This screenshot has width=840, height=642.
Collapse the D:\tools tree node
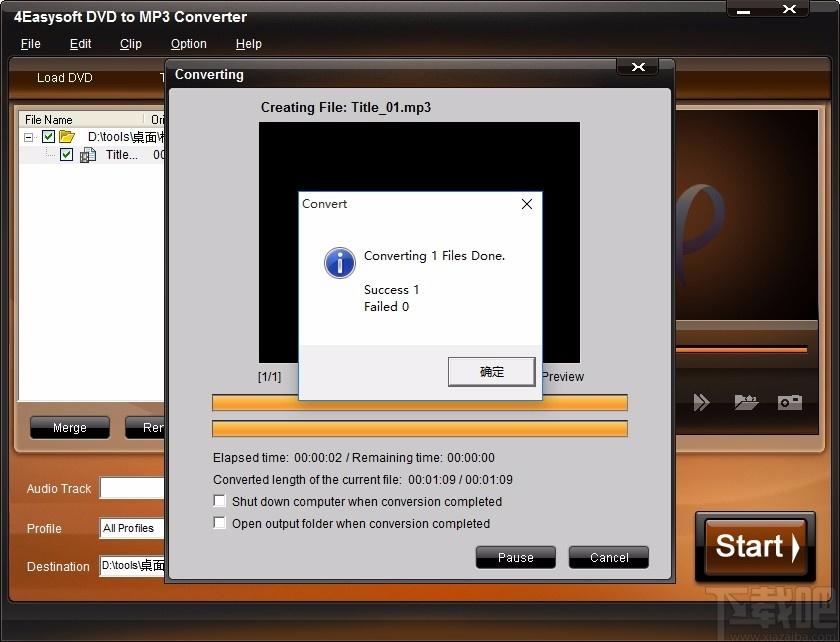pyautogui.click(x=28, y=137)
